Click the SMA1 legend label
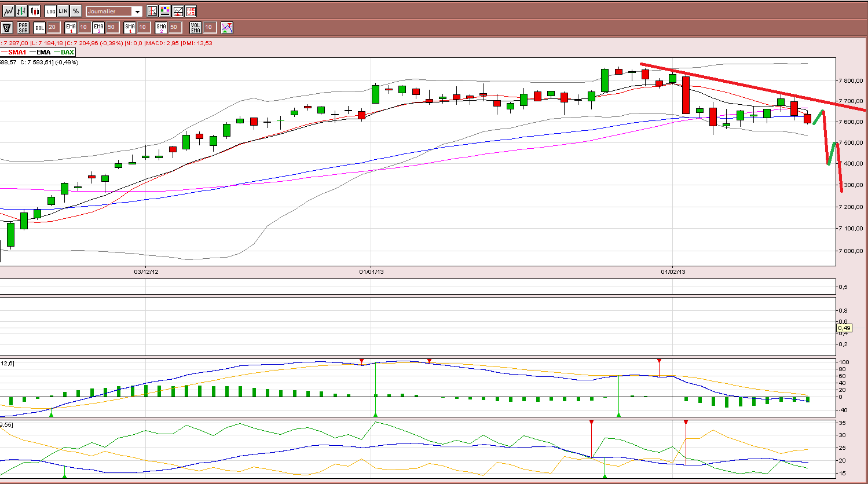 pyautogui.click(x=17, y=52)
